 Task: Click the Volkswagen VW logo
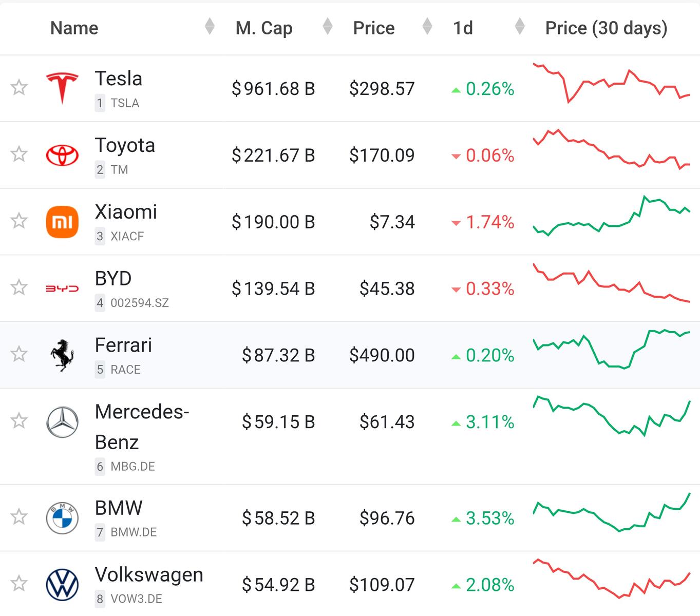point(62,585)
